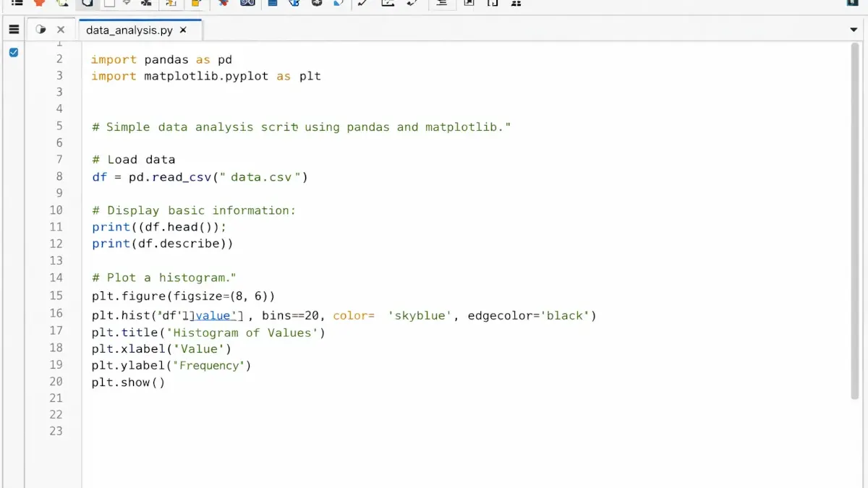Select the unnamed tab with the half-circle icon
The height and width of the screenshot is (488, 868).
pyautogui.click(x=41, y=30)
